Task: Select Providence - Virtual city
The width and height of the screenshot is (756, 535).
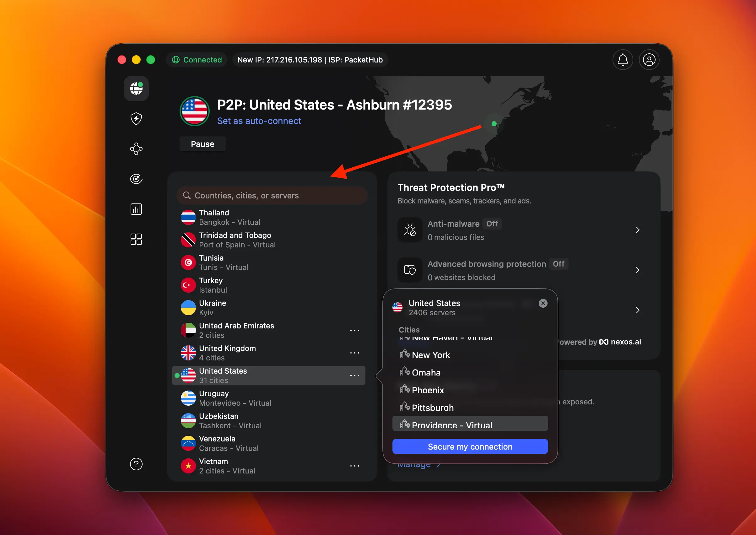Action: click(x=452, y=425)
